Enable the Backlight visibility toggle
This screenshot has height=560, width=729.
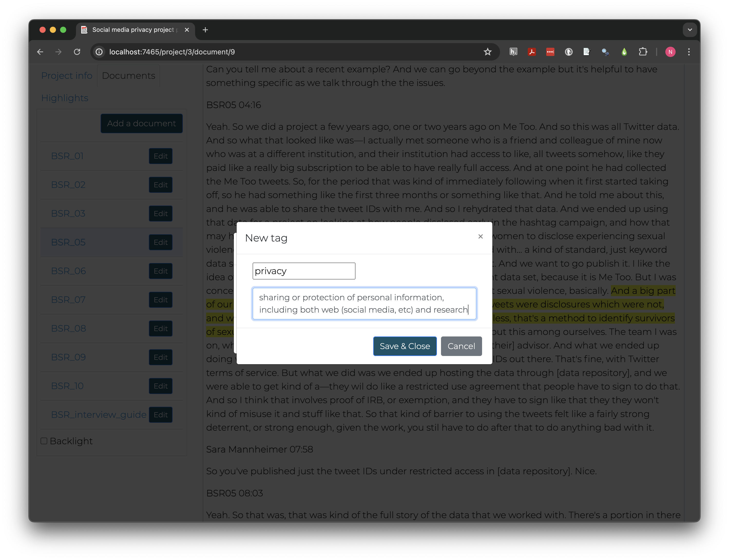click(43, 441)
